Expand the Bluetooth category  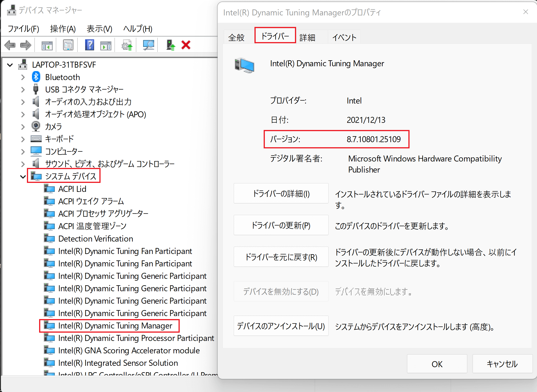23,77
